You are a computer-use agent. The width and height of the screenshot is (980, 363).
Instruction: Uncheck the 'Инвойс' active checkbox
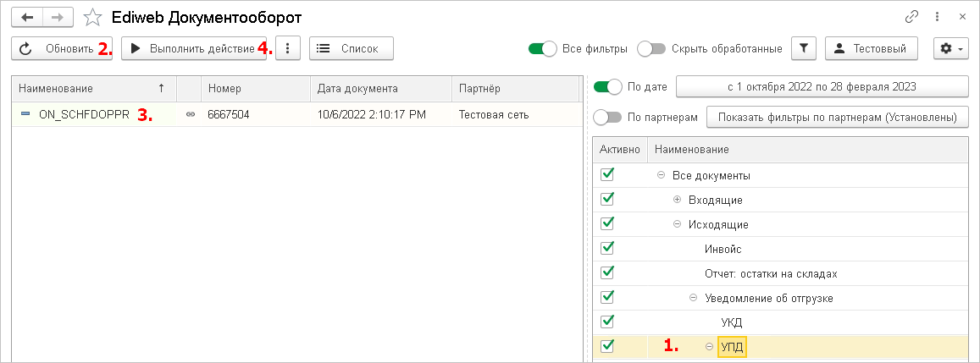(x=606, y=249)
